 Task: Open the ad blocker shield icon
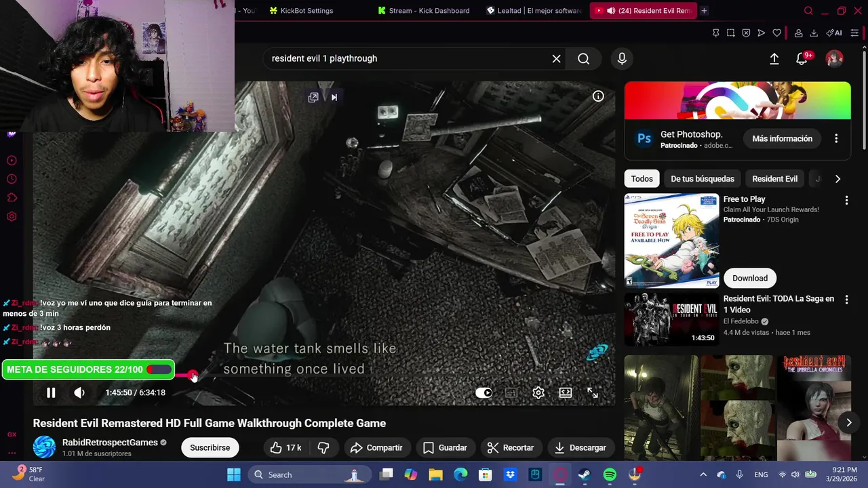pos(746,33)
